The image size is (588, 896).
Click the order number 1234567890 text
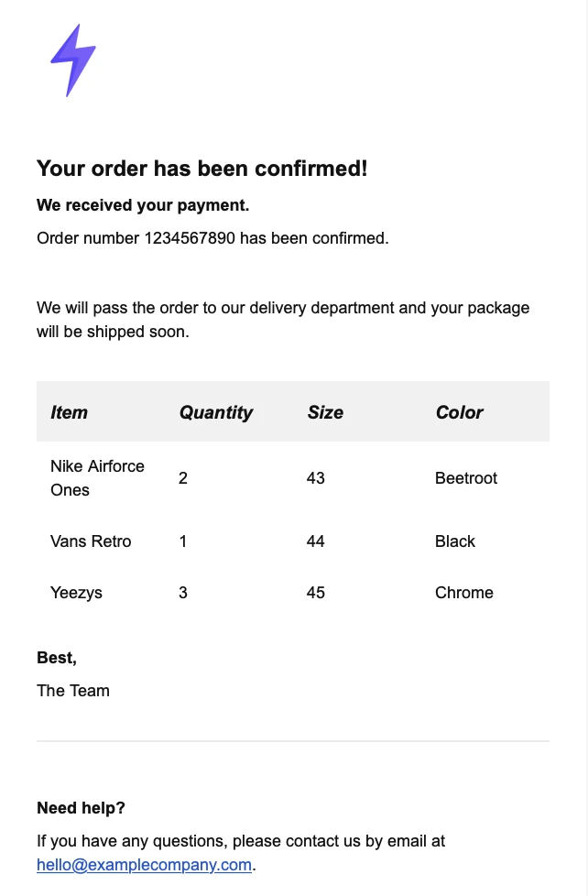coord(190,238)
